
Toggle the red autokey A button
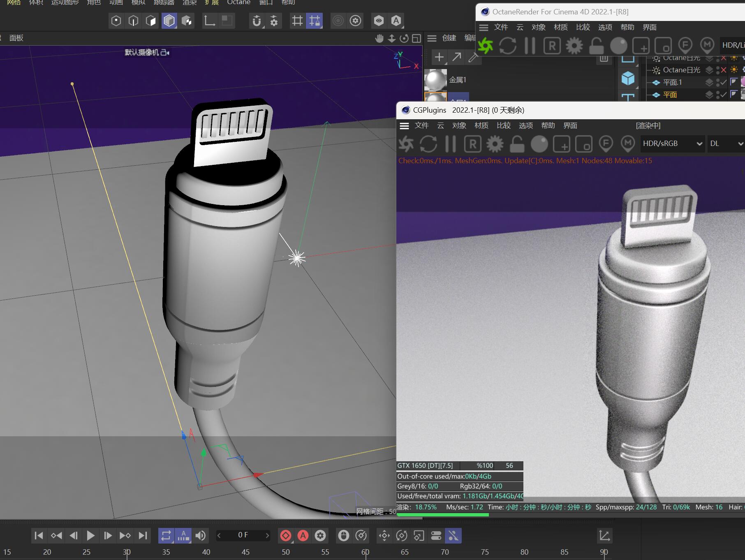[x=303, y=535]
